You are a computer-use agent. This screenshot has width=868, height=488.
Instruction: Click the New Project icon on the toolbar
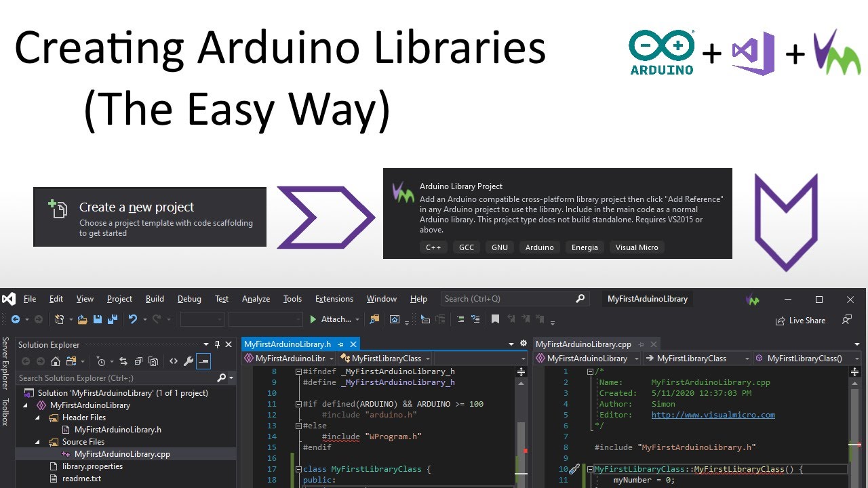click(x=60, y=319)
